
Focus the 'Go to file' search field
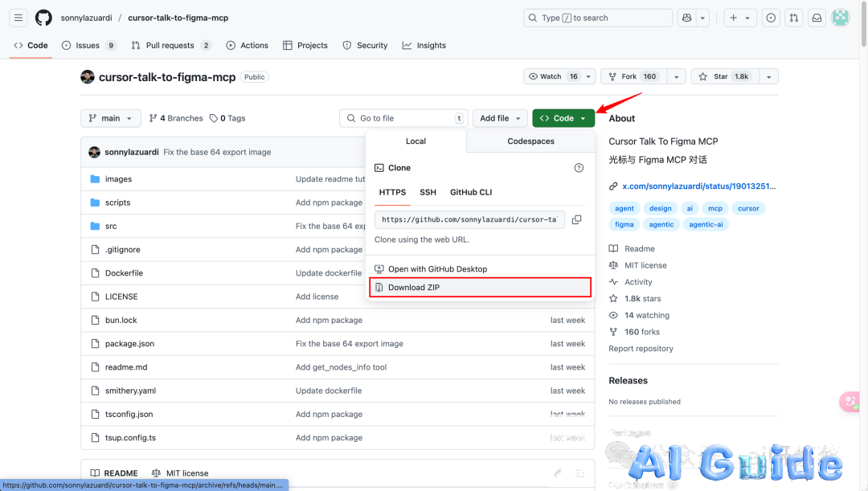[403, 118]
